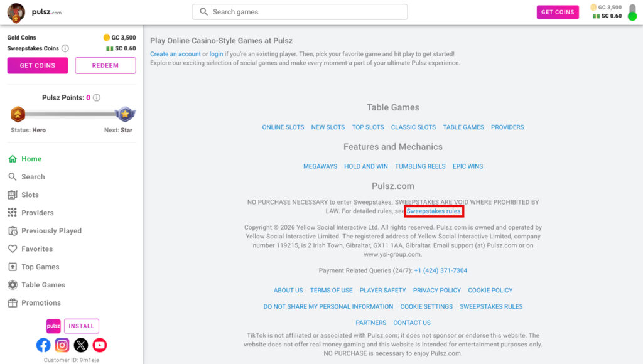Click the Star next-level badge icon

click(125, 114)
